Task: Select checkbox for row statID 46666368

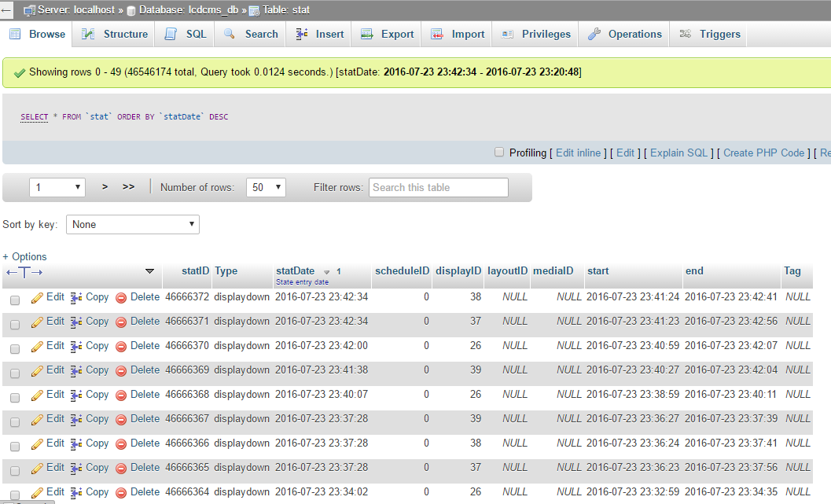Action: pos(15,398)
